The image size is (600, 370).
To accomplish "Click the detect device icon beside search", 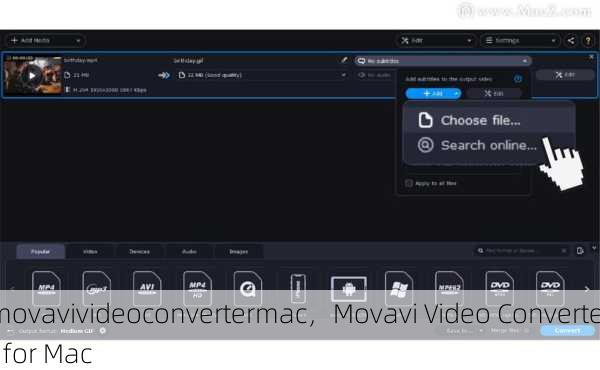I will pyautogui.click(x=580, y=251).
